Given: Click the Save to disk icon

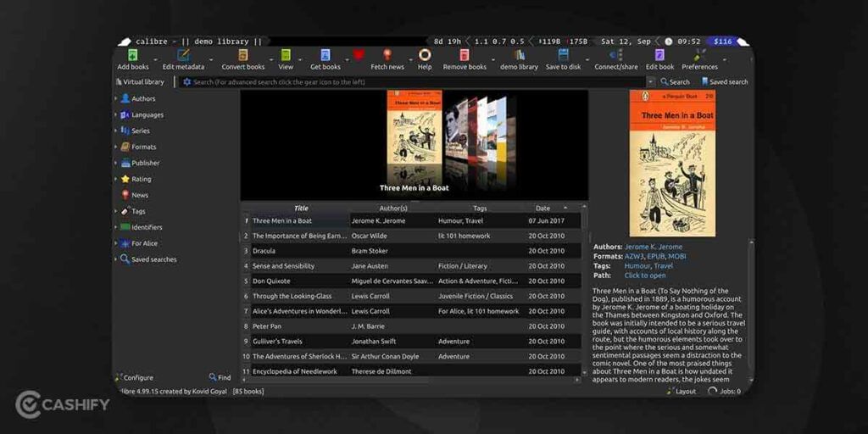Looking at the screenshot, I should point(564,55).
